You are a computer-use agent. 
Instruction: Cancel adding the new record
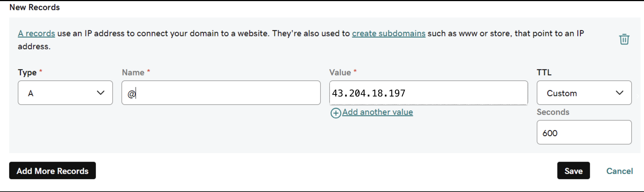(x=619, y=171)
